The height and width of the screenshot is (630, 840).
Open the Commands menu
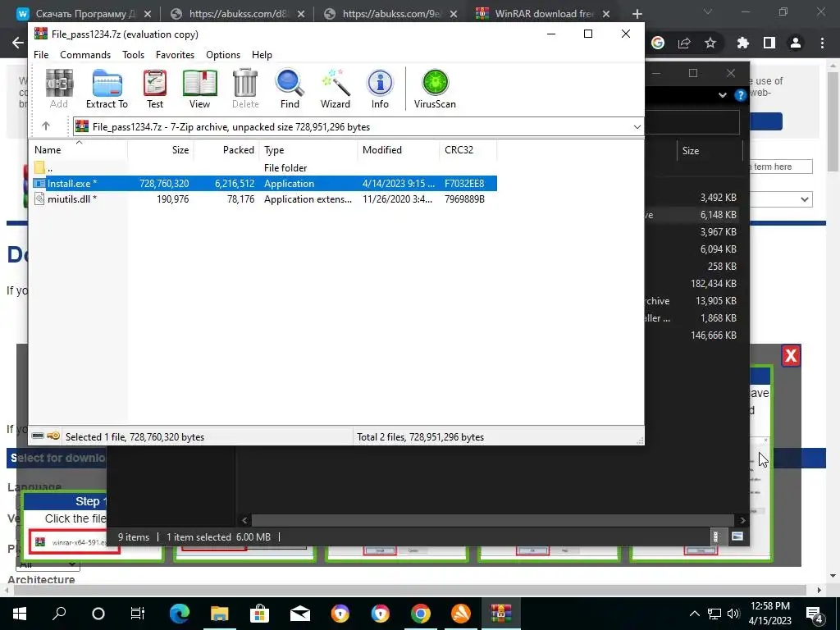pos(85,55)
